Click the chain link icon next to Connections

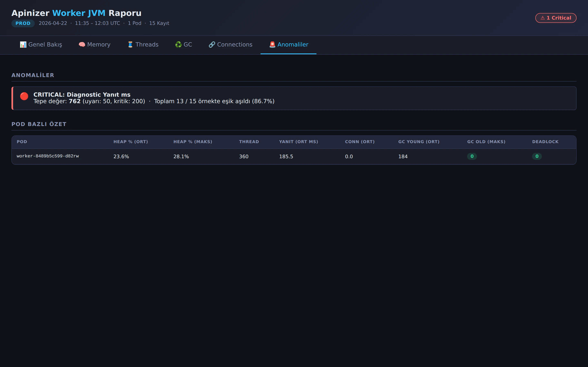212,45
